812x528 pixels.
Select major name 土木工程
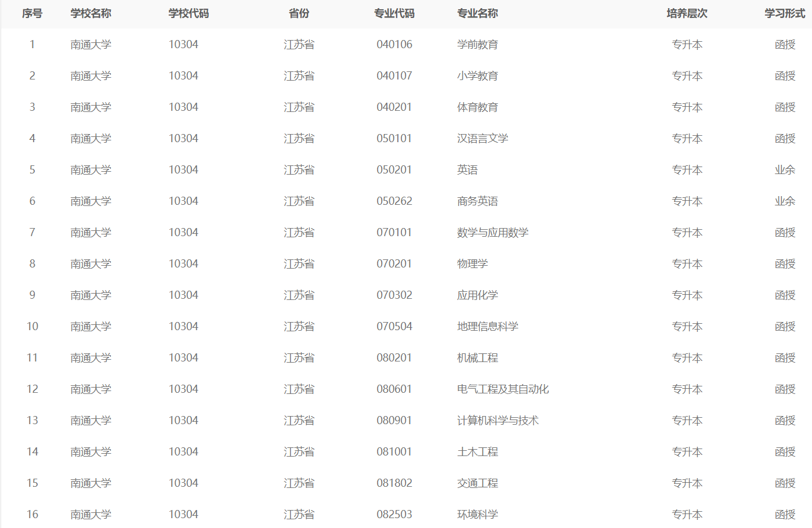pyautogui.click(x=477, y=452)
